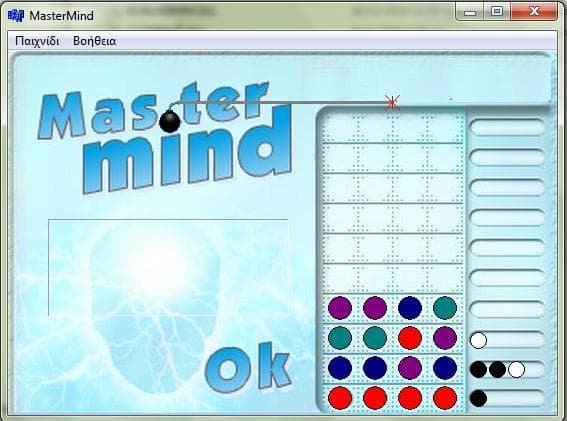Click third red peg in the all-red row
567x421 pixels.
coord(410,398)
